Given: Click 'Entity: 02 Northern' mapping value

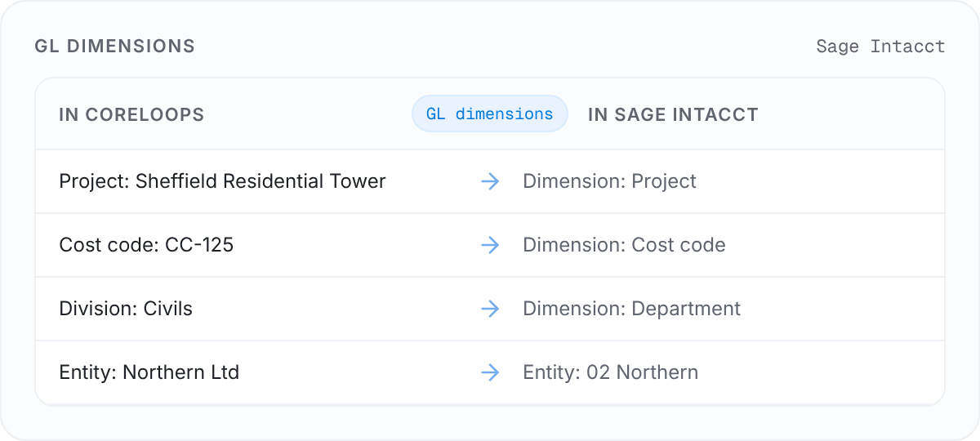Looking at the screenshot, I should click(610, 372).
